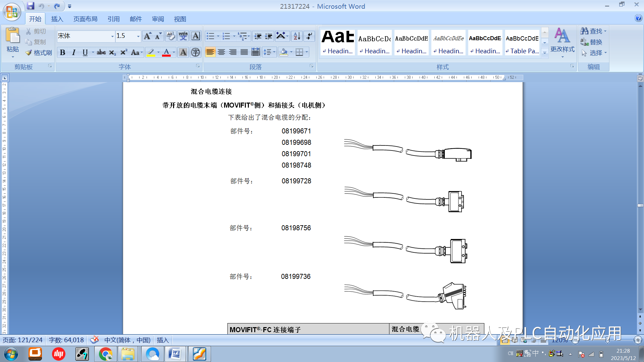Viewport: 644px width, 362px height.
Task: Apply red font color from the swatch
Action: point(167,53)
